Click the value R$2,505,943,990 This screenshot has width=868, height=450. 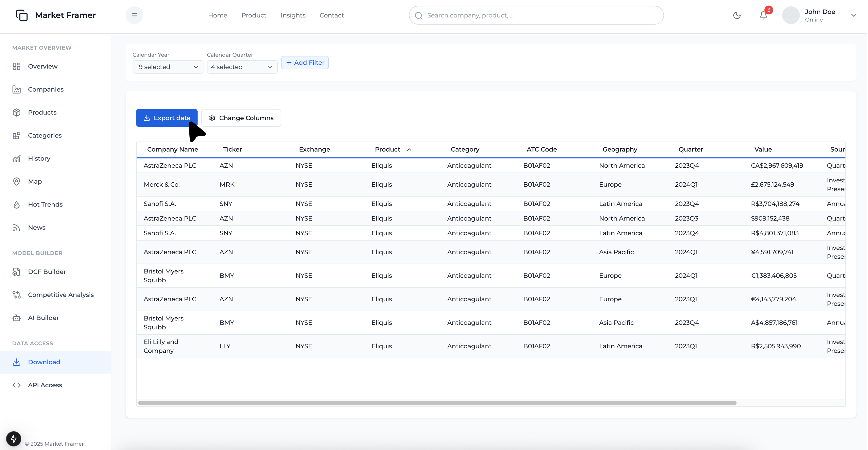click(776, 346)
